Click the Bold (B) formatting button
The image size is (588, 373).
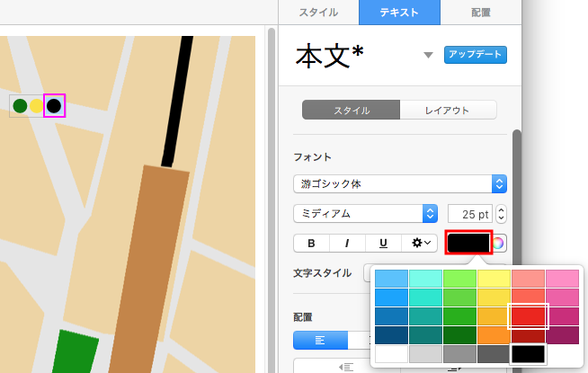311,243
